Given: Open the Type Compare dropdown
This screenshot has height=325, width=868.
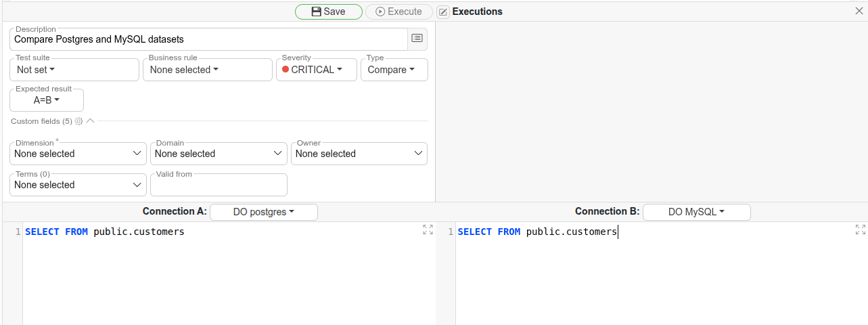Looking at the screenshot, I should (394, 70).
